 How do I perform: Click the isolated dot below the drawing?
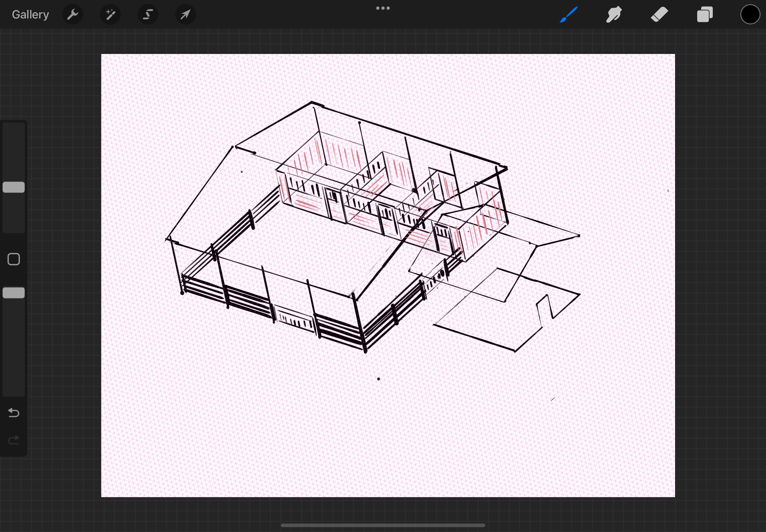coord(378,379)
